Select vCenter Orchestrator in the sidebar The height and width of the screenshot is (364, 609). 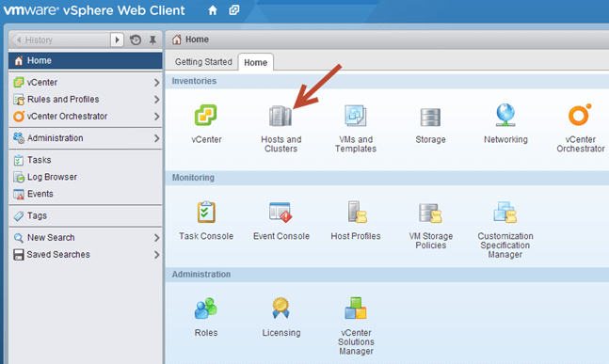point(85,117)
